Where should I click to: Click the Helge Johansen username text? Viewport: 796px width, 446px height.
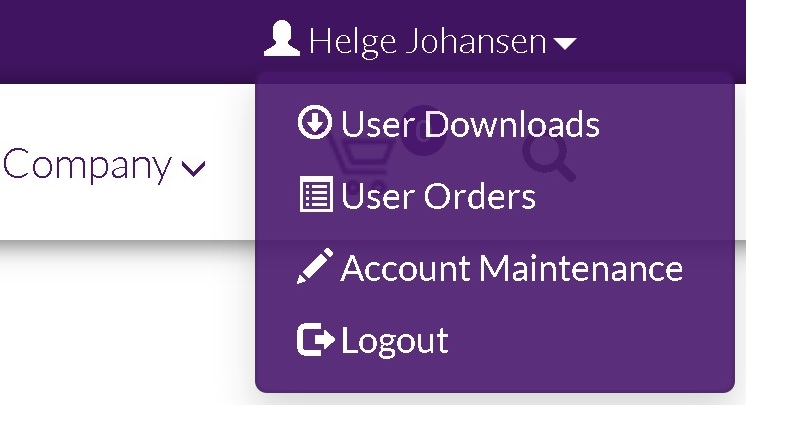point(427,41)
